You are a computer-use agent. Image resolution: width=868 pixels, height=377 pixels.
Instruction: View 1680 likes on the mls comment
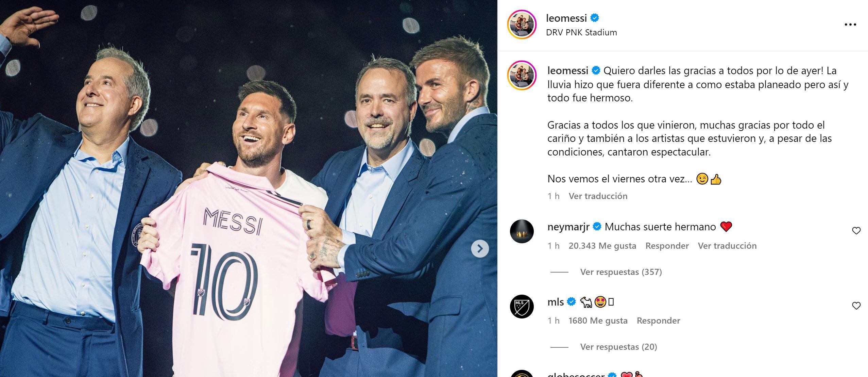click(x=598, y=321)
